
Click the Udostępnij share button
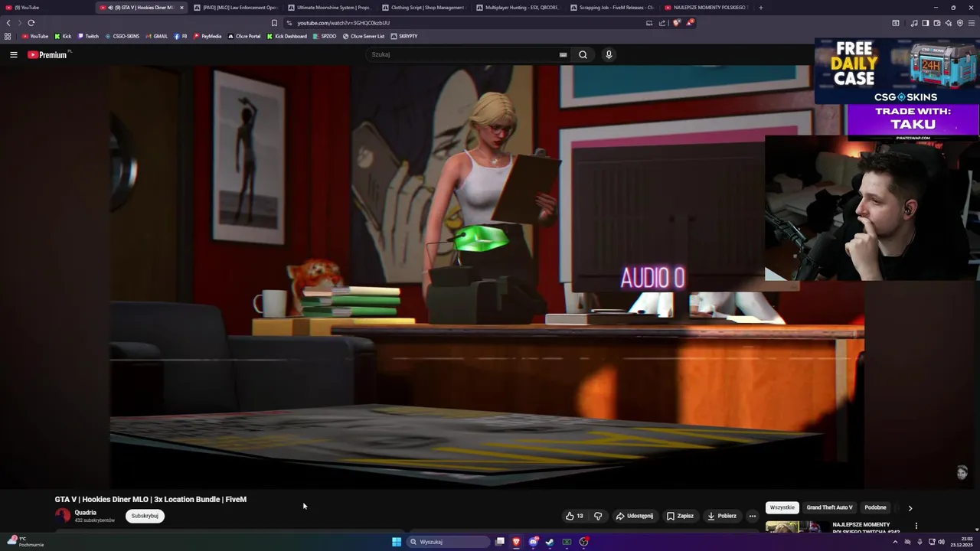(635, 516)
